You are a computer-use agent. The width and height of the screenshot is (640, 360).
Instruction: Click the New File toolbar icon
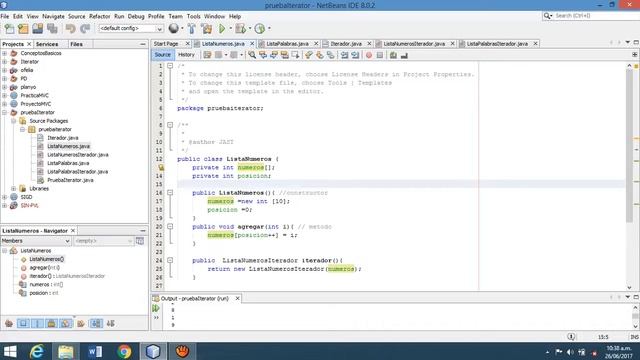pyautogui.click(x=9, y=29)
